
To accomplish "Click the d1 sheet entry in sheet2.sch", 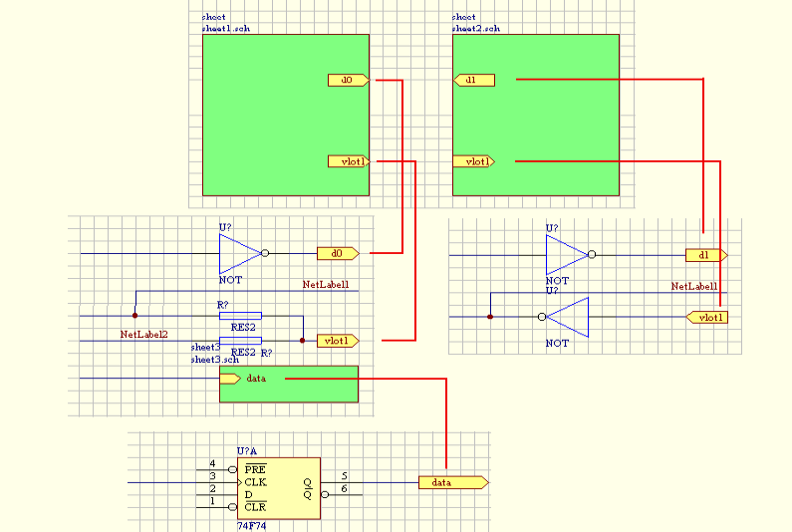I will 474,80.
